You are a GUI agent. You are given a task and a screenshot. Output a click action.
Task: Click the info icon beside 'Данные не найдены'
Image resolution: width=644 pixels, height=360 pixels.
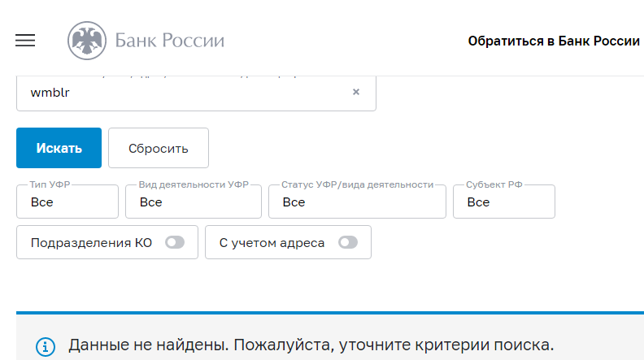tap(45, 345)
